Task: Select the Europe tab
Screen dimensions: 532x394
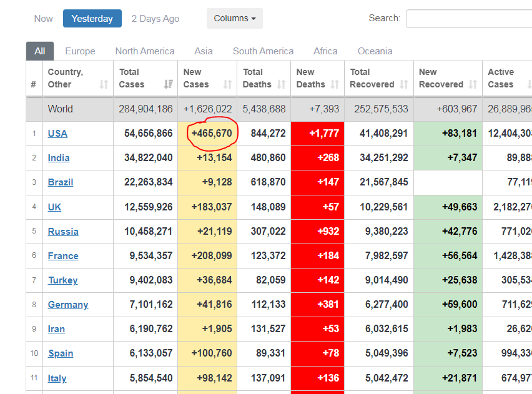Action: [x=80, y=51]
